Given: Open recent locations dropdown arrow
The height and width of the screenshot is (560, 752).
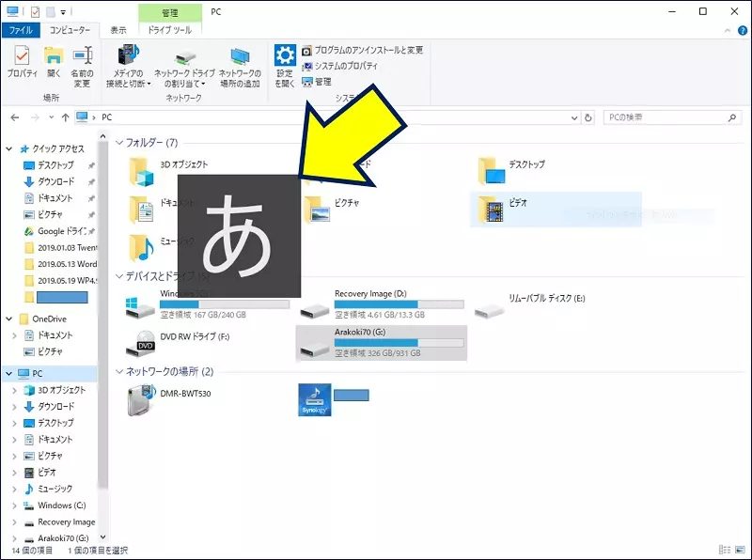Looking at the screenshot, I should click(52, 117).
